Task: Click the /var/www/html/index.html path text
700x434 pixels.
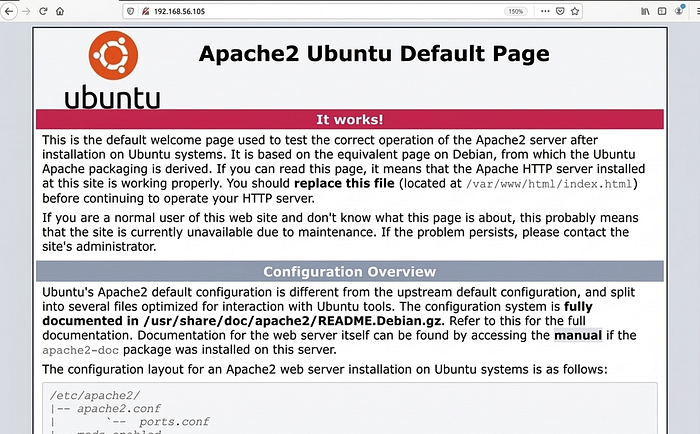Action: click(x=549, y=184)
